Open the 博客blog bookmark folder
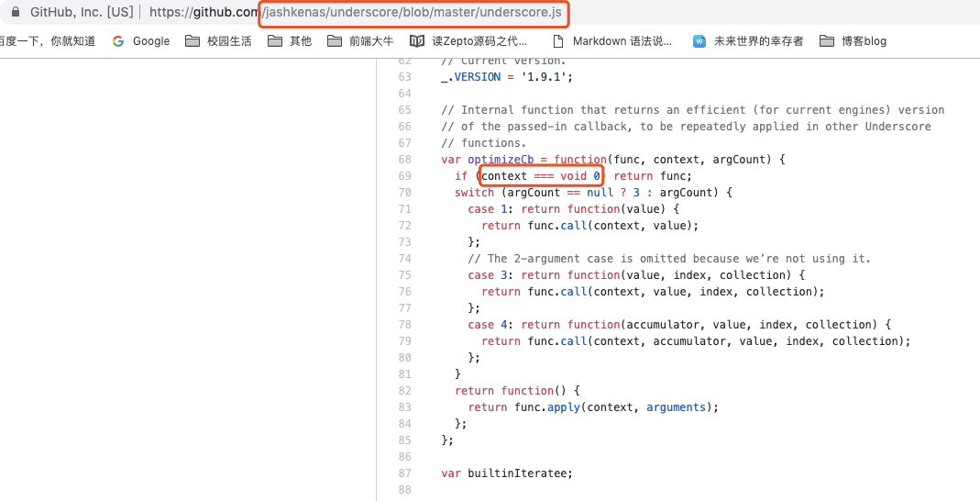Viewport: 980px width, 501px height. click(853, 41)
